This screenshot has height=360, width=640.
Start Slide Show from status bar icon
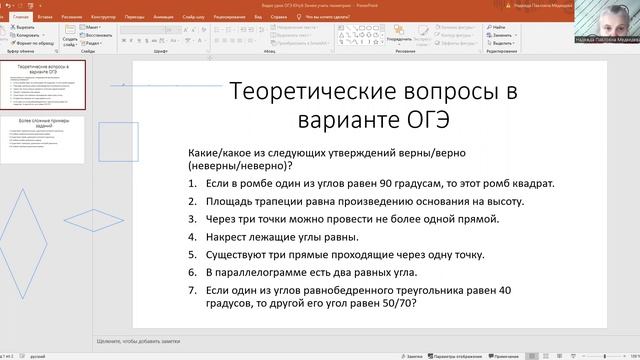[573, 356]
